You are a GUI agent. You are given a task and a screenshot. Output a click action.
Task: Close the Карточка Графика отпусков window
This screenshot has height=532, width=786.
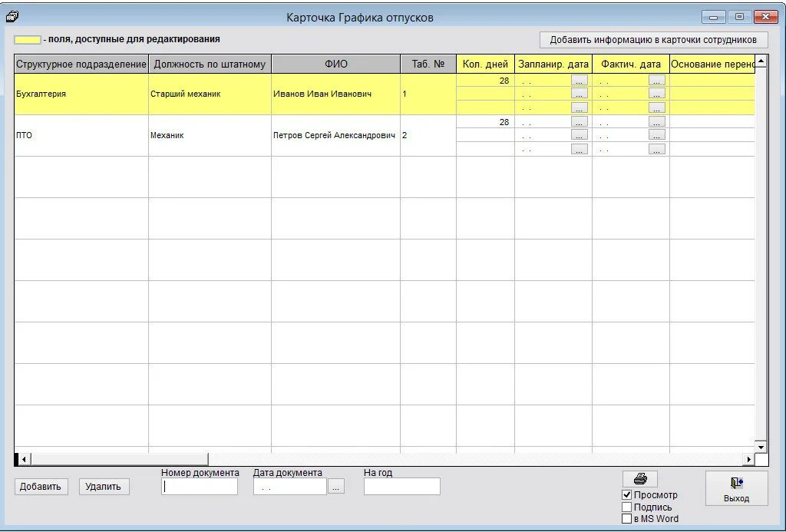[767, 17]
